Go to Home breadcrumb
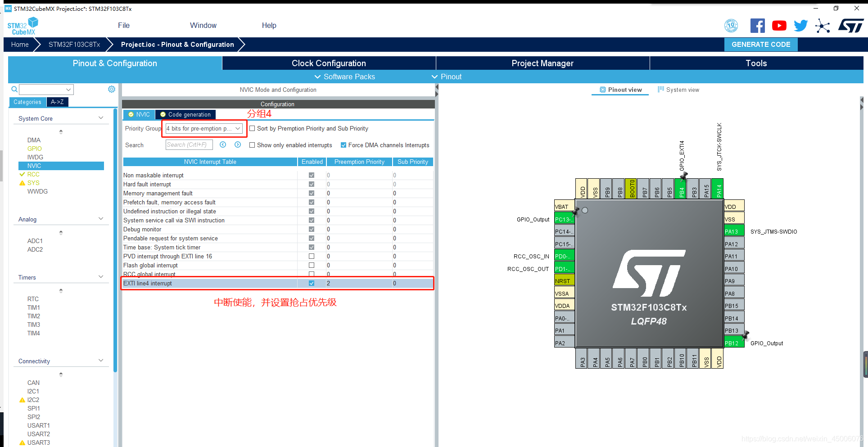The image size is (868, 447). coord(20,45)
